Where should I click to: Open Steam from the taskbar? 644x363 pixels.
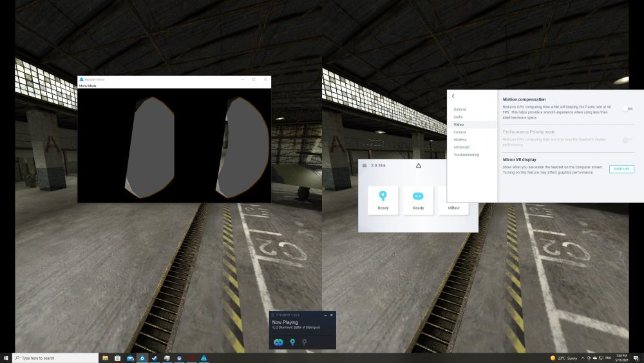click(155, 358)
